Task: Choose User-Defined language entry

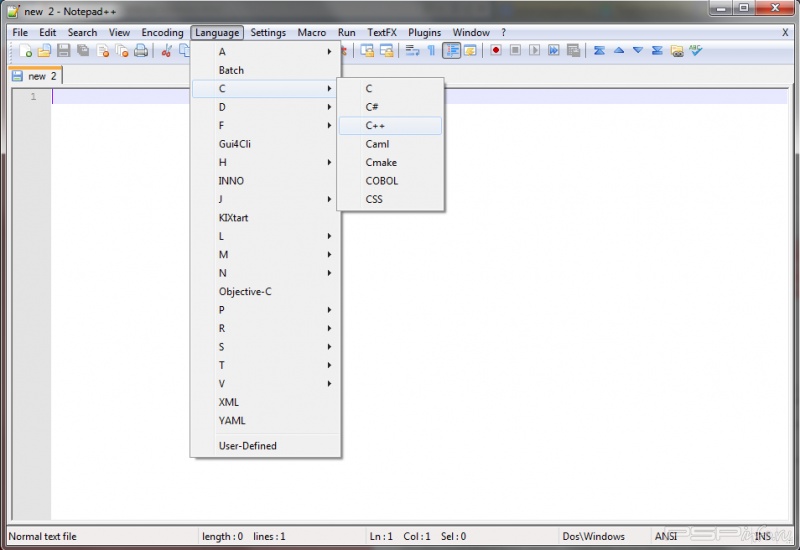Action: pyautogui.click(x=248, y=446)
